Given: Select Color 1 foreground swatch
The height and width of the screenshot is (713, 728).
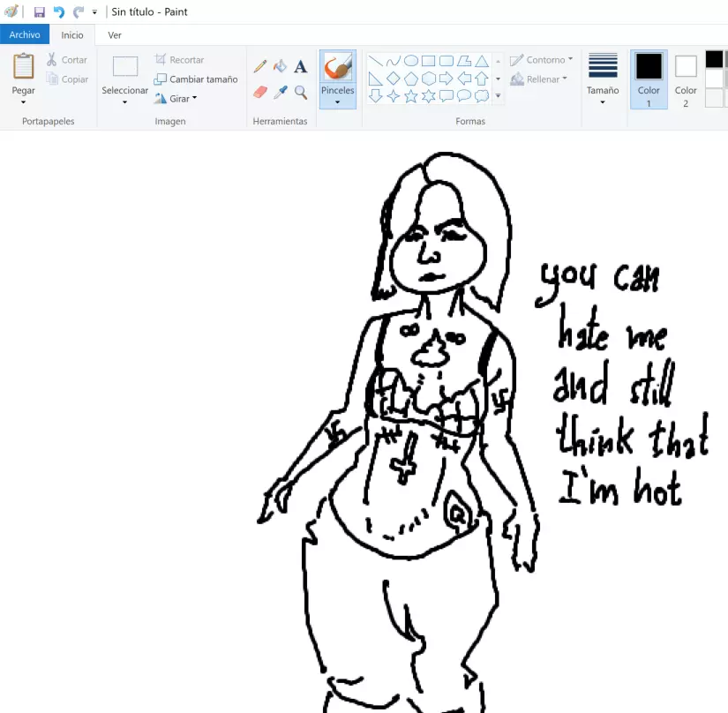Looking at the screenshot, I should 649,79.
